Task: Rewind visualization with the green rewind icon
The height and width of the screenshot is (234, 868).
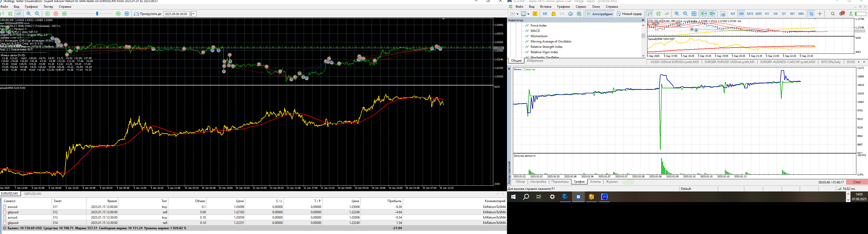Action: point(64,14)
